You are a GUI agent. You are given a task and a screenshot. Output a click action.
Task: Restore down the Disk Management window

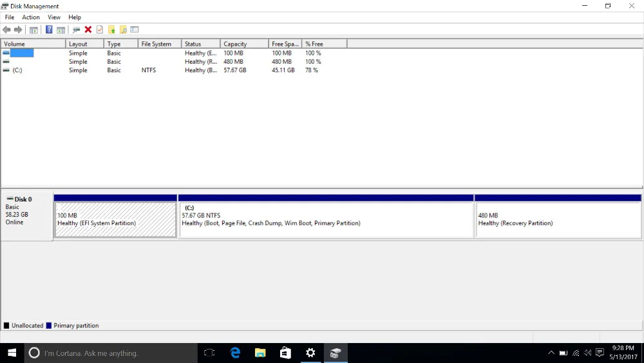click(x=608, y=6)
